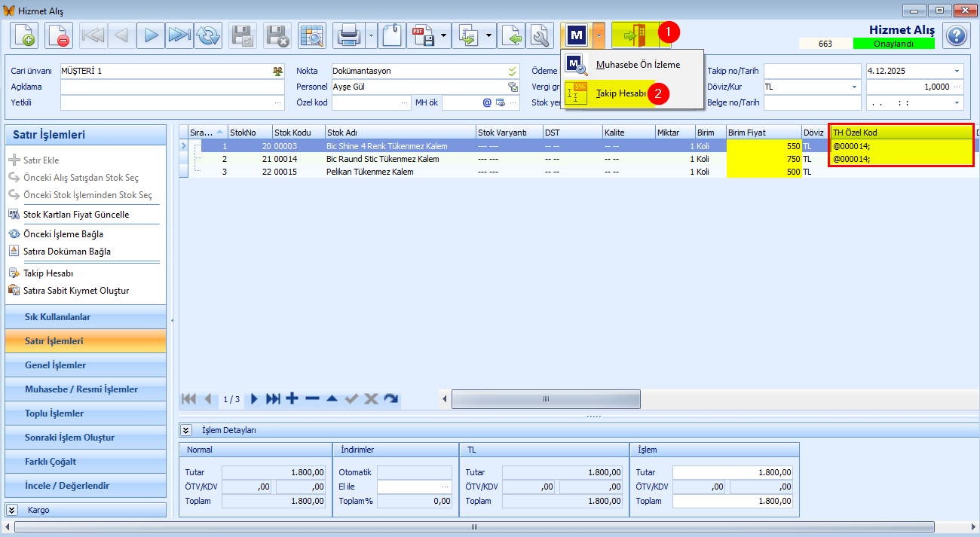Collapse the İşlem Detayları section
Screen dimensions: 980x537
pyautogui.click(x=186, y=430)
